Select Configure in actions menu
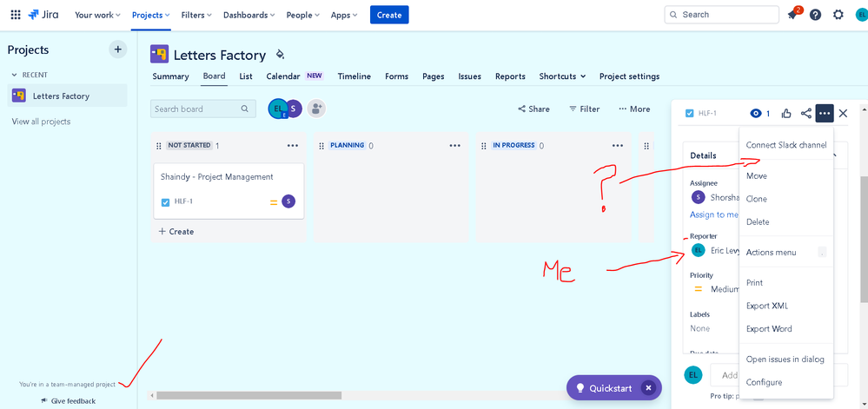The image size is (868, 409). click(786, 382)
